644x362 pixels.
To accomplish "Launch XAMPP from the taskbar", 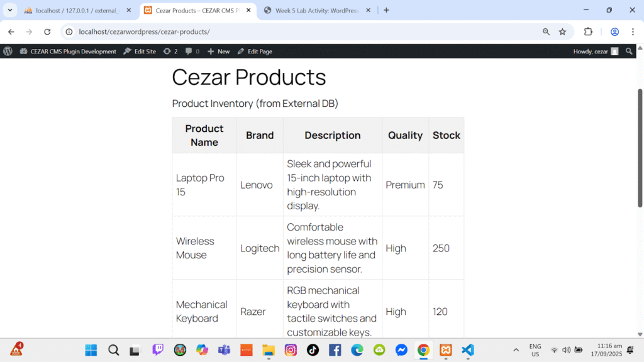I will click(x=445, y=350).
